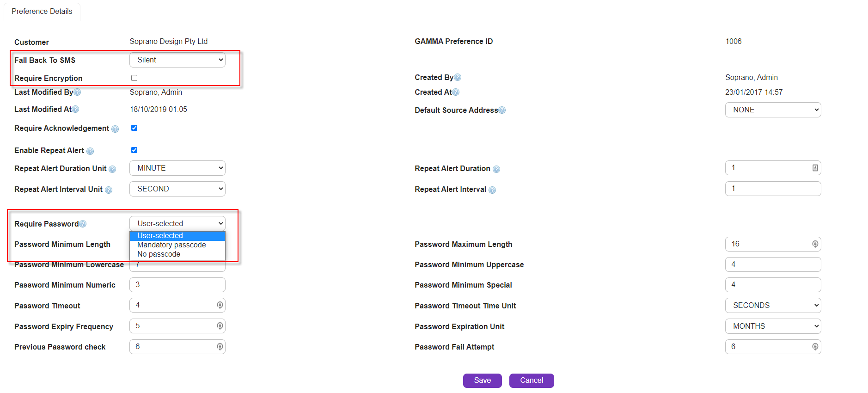Screen dimensions: 868x393
Task: Choose No passcode from the list
Action: click(159, 254)
